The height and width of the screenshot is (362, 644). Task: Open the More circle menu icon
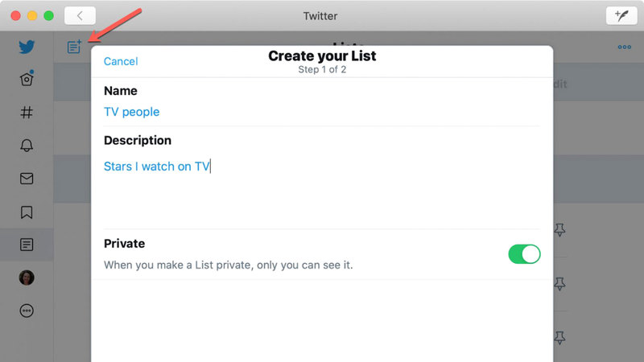pos(27,311)
